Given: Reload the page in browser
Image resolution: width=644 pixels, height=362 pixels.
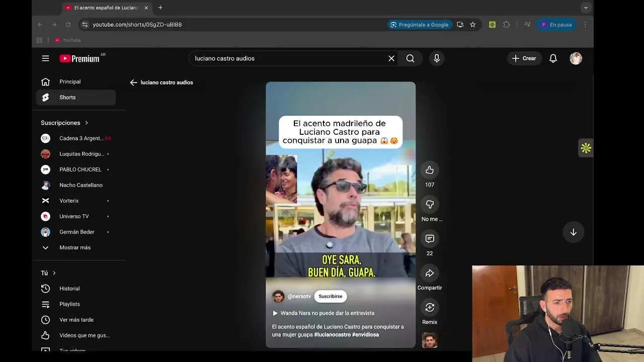Looking at the screenshot, I should click(x=68, y=25).
